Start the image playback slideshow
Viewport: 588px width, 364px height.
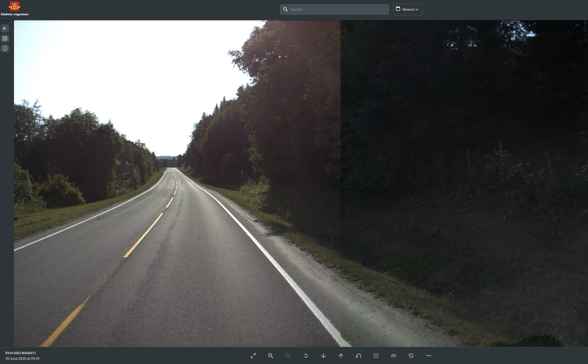pyautogui.click(x=376, y=356)
